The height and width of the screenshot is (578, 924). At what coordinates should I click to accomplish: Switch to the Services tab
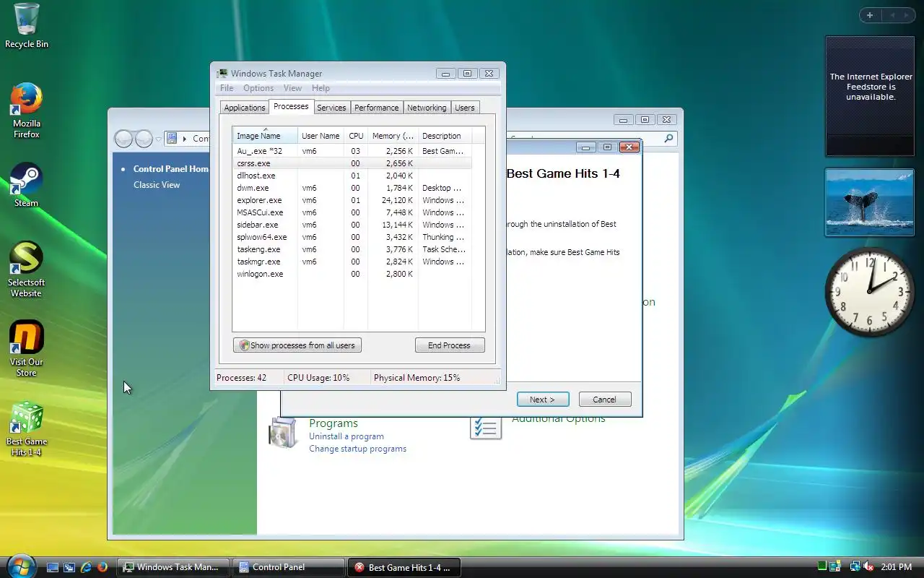click(x=331, y=108)
